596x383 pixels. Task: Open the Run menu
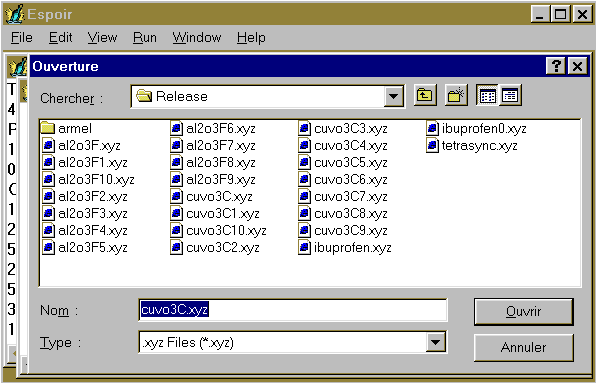(x=145, y=38)
